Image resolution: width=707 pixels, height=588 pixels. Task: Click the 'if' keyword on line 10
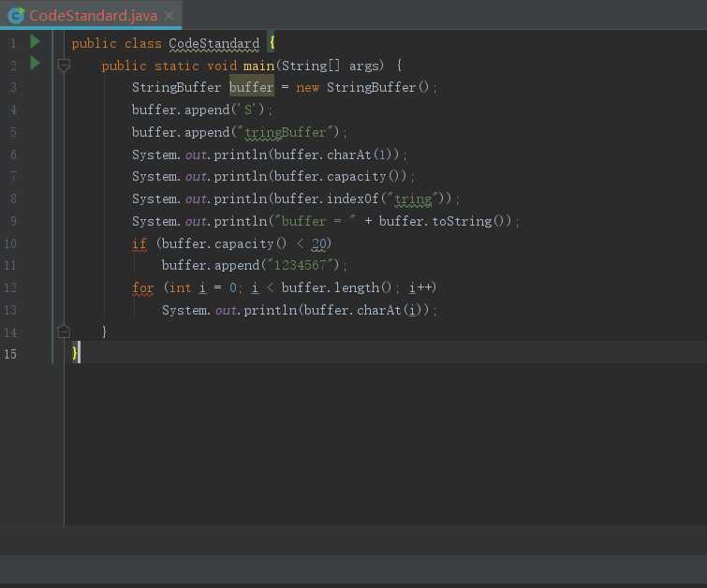pyautogui.click(x=140, y=244)
